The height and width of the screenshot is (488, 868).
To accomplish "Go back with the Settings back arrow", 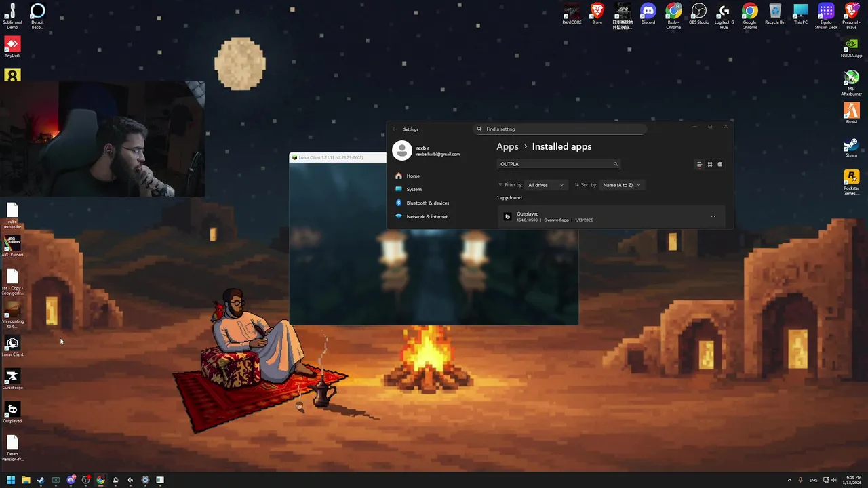I will point(395,129).
